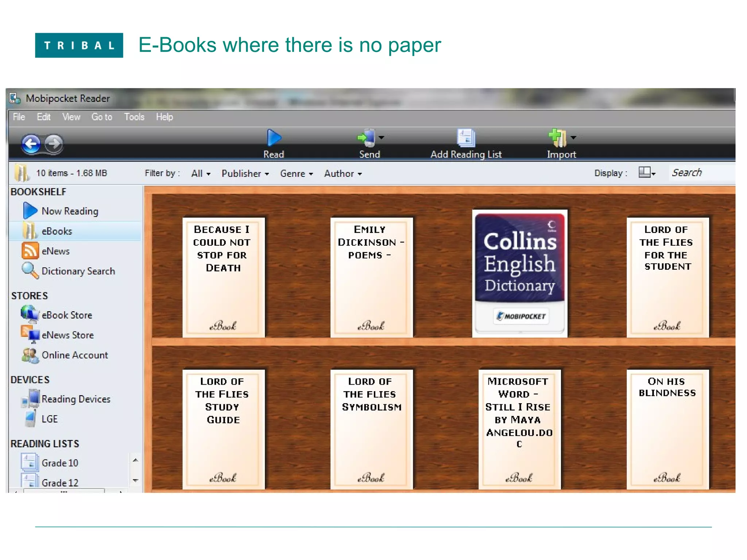Select Because I Could Not Stop For Death book
This screenshot has width=747, height=560.
[224, 277]
